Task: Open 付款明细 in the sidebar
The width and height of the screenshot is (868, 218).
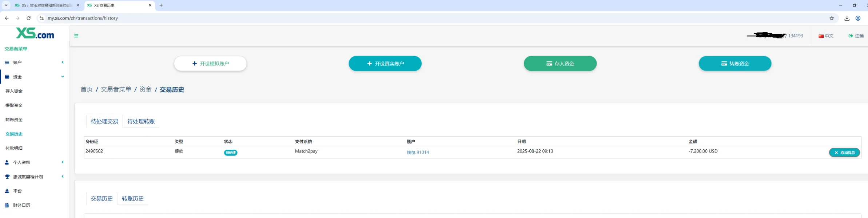Action: [x=14, y=148]
